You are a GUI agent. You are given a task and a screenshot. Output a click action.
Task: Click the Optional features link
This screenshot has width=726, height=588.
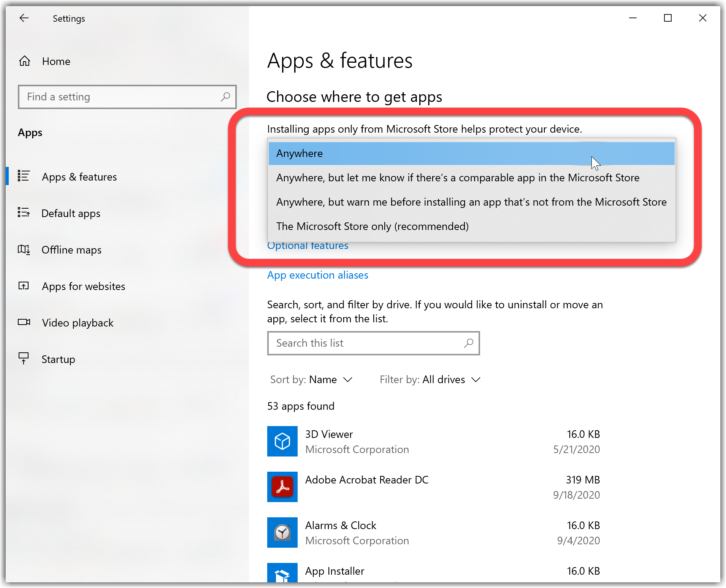[x=307, y=246]
